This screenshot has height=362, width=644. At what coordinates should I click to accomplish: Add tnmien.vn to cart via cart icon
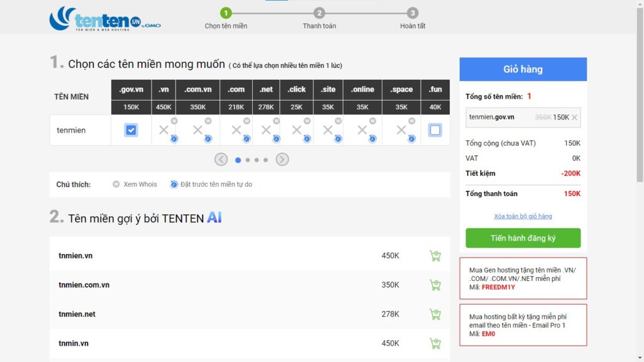tap(435, 256)
